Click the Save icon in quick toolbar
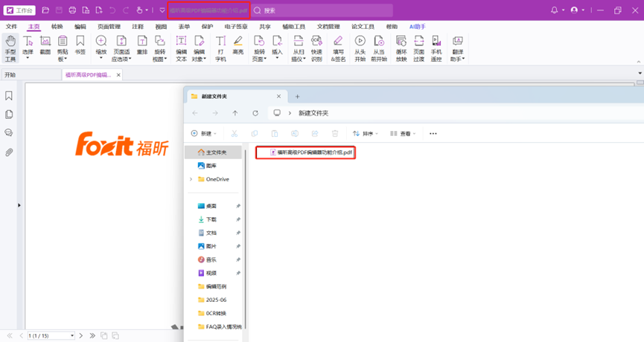 click(x=59, y=10)
